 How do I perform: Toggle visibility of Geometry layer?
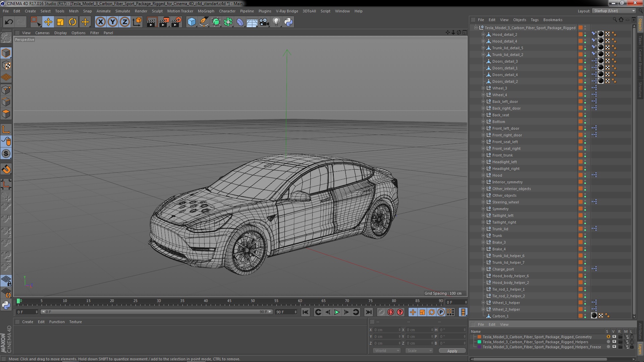614,337
